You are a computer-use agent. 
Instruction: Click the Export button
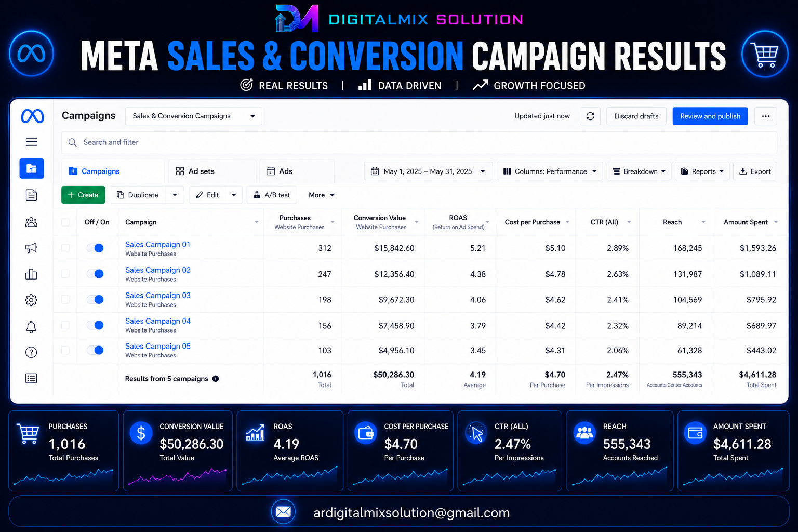click(x=755, y=171)
